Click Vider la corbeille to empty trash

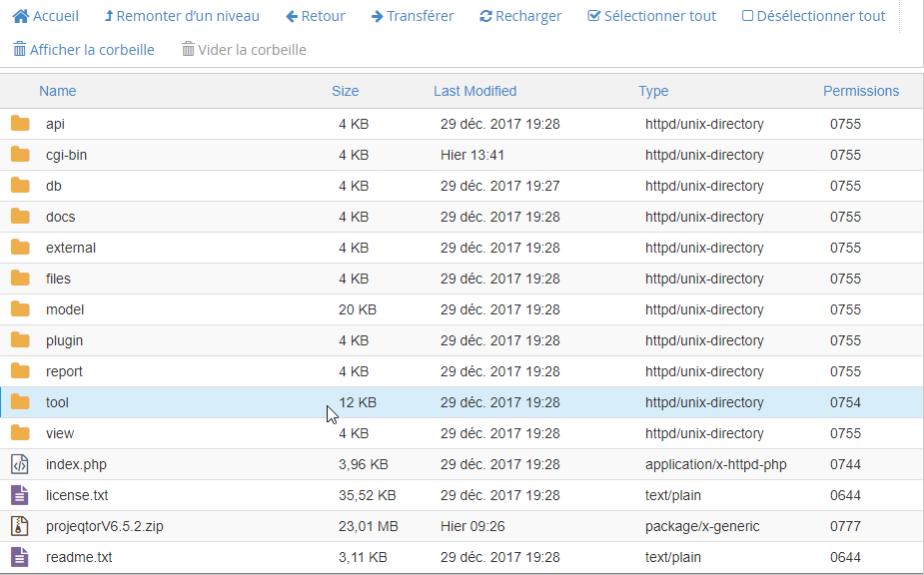(243, 50)
